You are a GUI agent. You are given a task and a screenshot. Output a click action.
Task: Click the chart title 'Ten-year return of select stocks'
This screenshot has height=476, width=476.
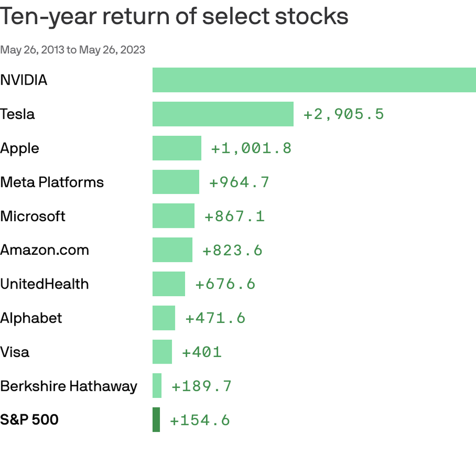[174, 16]
